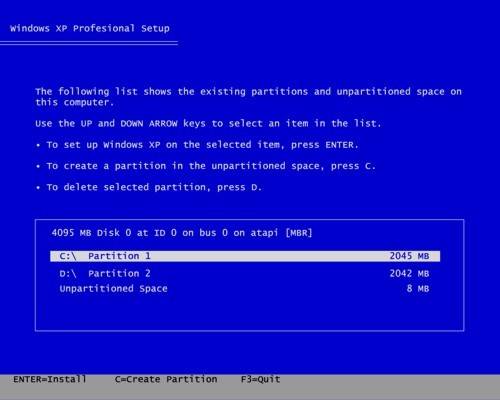Image resolution: width=500 pixels, height=400 pixels.
Task: Click the D:\ drive letter label
Action: [68, 274]
